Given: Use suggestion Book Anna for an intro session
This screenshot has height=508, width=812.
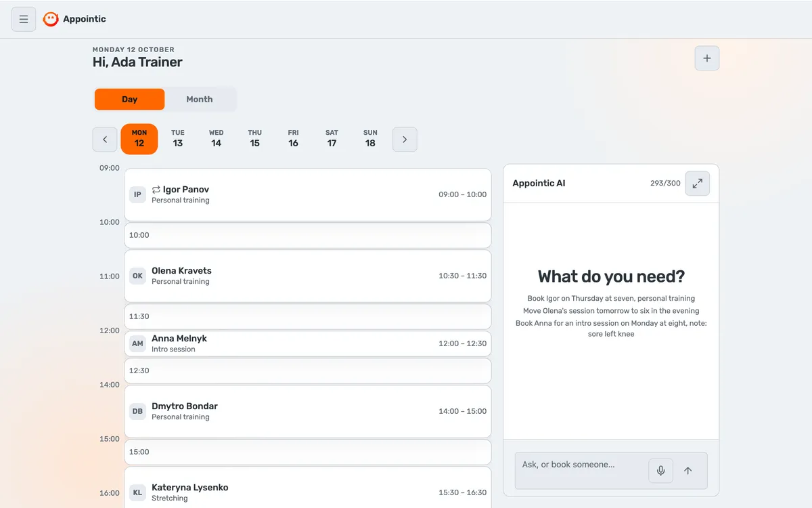Looking at the screenshot, I should (611, 329).
